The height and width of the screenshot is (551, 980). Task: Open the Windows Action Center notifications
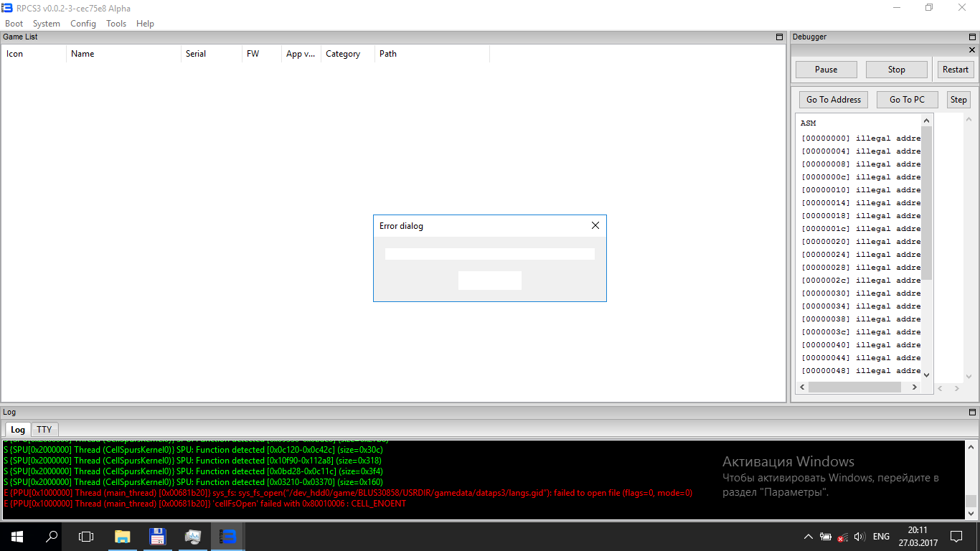click(956, 537)
